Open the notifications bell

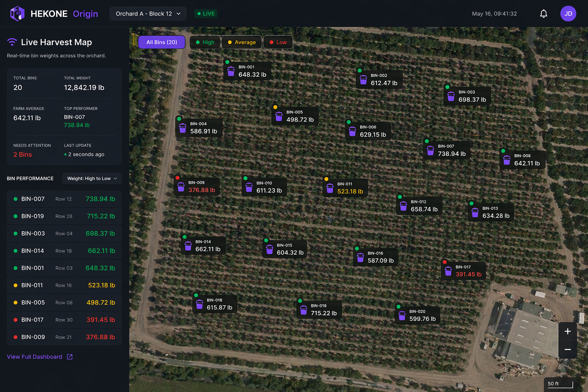(544, 14)
